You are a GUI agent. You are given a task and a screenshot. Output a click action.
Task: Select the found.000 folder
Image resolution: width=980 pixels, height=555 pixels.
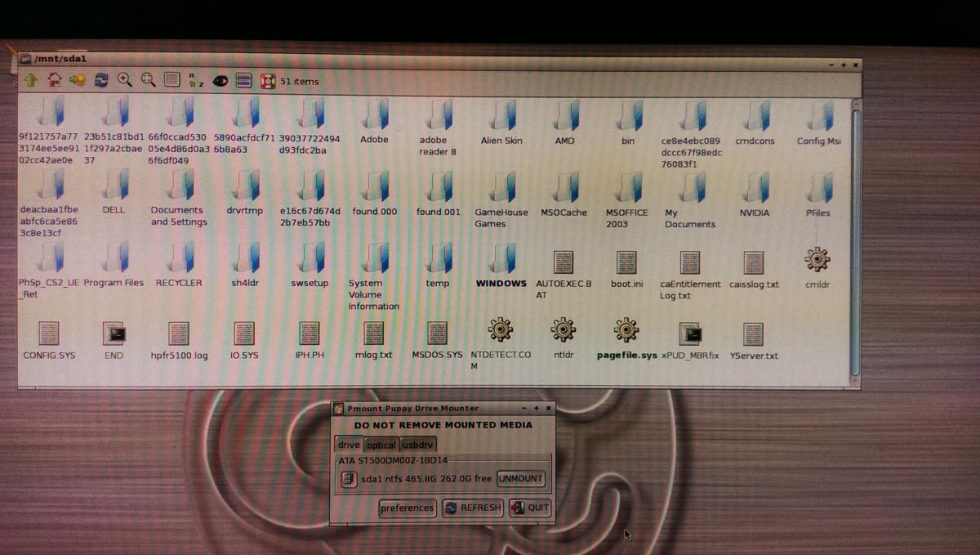375,193
